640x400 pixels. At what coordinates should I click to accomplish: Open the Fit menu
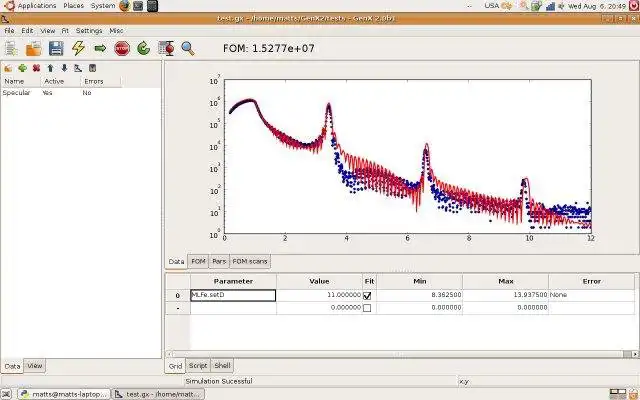[65, 31]
